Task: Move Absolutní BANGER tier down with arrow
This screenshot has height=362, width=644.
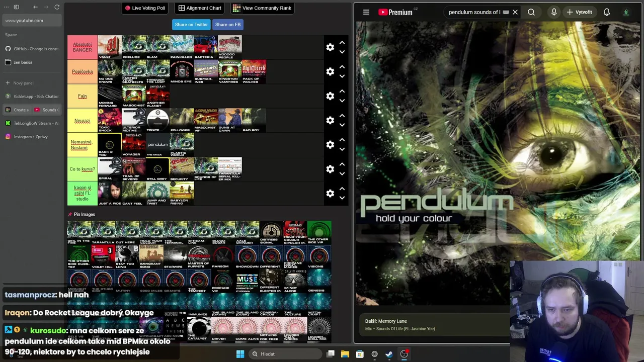Action: click(342, 52)
